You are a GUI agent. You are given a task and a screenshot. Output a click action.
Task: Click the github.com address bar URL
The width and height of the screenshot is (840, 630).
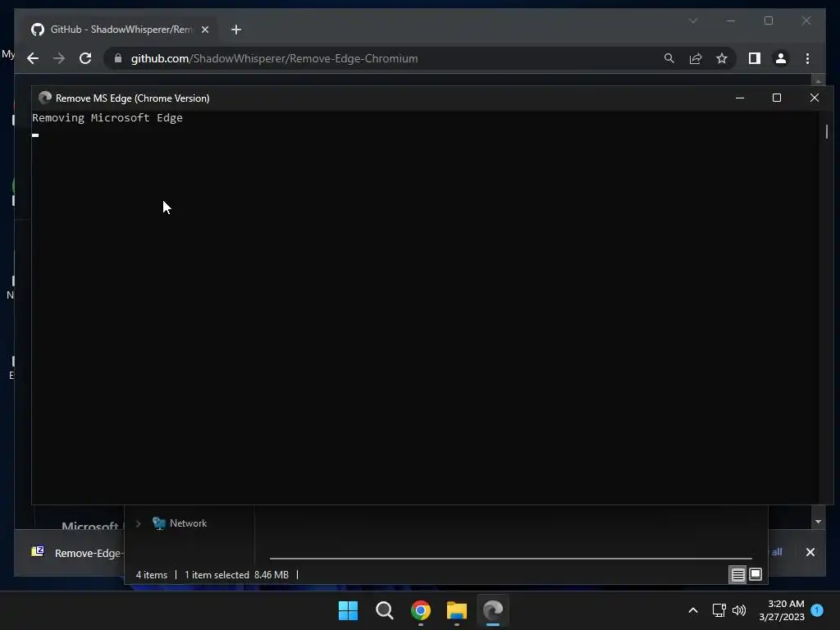[274, 58]
